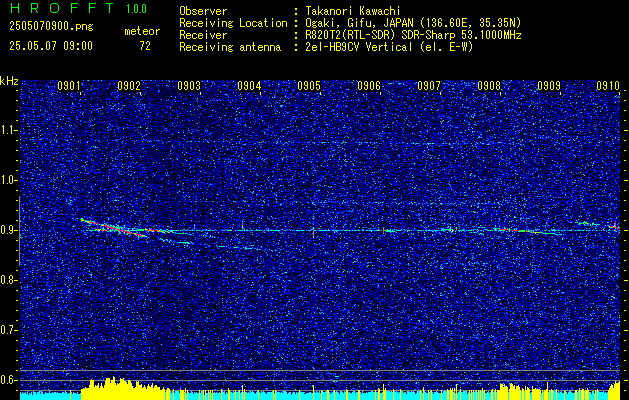Image resolution: width=629 pixels, height=400 pixels.
Task: Click the 0909 time marker
Action: pos(549,86)
